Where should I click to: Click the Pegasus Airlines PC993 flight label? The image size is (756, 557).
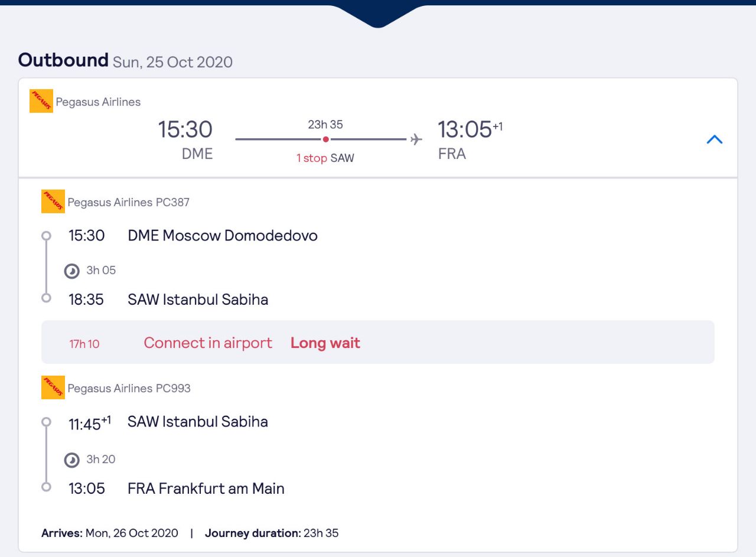[129, 388]
